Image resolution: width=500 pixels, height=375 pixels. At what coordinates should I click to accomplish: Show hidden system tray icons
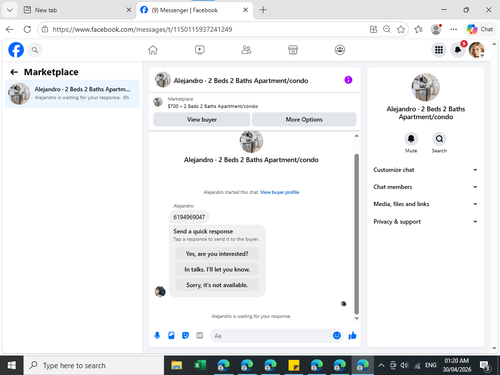[381, 365]
